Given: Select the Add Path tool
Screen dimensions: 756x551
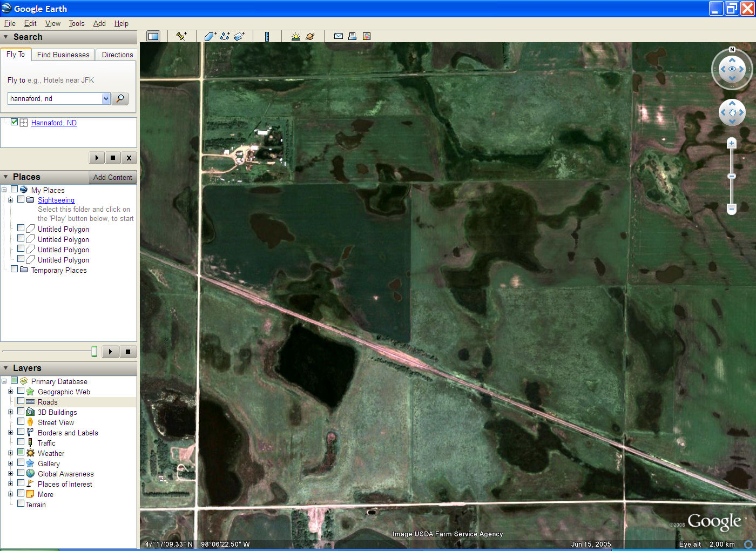Looking at the screenshot, I should (225, 36).
